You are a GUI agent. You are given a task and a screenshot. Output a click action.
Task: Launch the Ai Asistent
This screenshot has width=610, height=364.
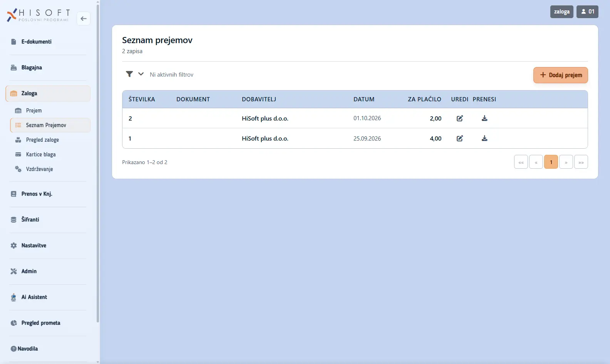[x=48, y=297]
